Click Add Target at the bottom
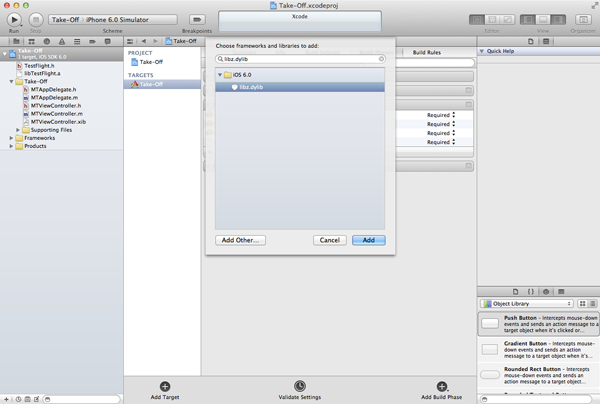 point(165,391)
